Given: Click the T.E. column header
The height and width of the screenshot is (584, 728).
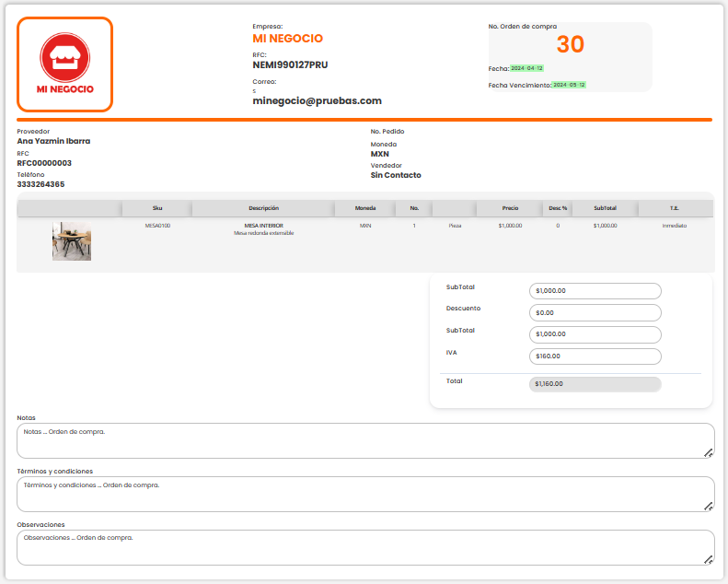Looking at the screenshot, I should [675, 208].
